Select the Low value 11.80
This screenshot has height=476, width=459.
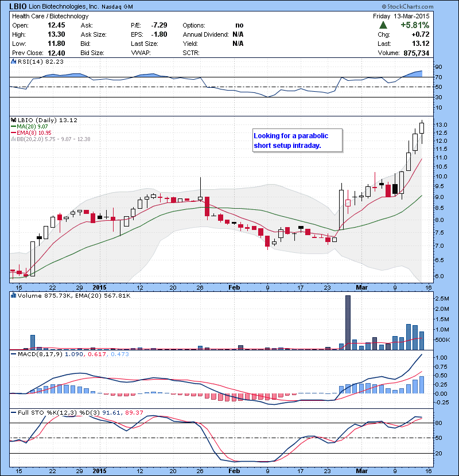point(56,44)
